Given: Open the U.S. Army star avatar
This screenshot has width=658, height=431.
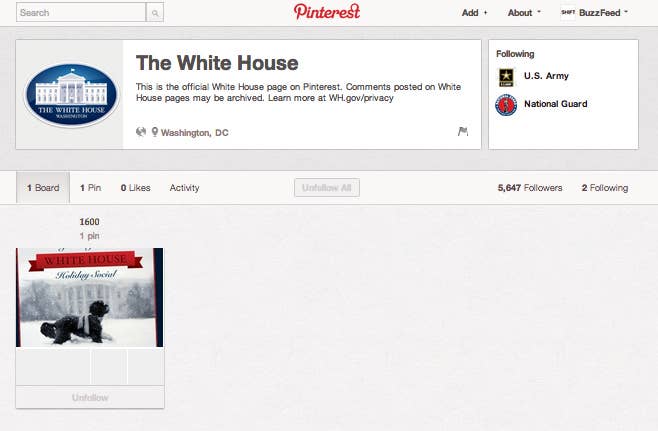Looking at the screenshot, I should click(x=506, y=77).
